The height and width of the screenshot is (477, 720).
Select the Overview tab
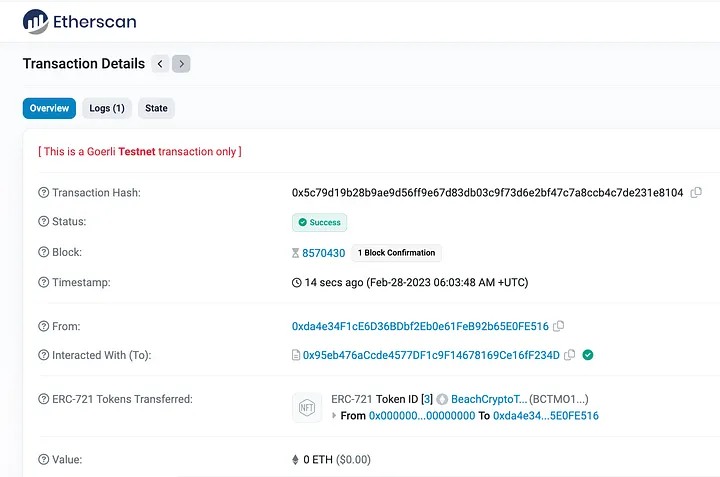(x=49, y=108)
